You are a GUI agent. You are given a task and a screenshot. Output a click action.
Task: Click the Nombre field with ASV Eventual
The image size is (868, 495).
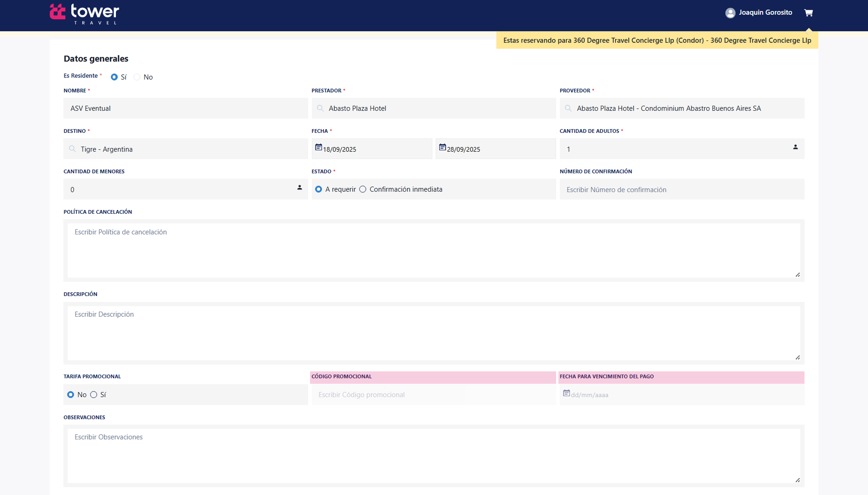[x=185, y=108]
